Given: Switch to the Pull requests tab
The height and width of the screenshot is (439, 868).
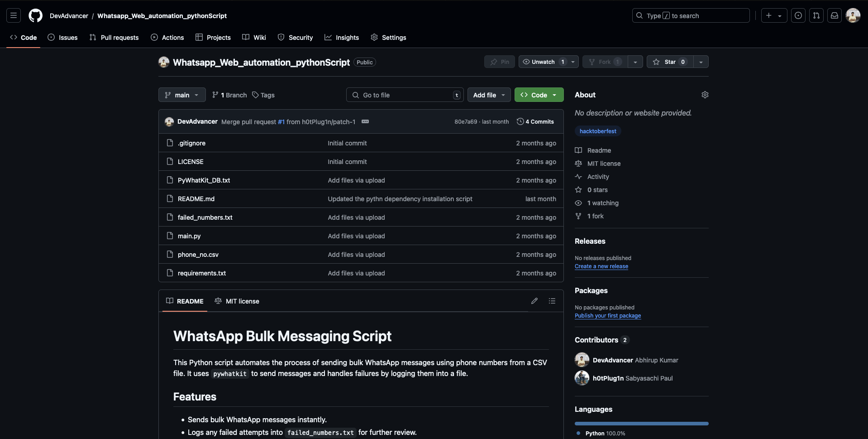Looking at the screenshot, I should click(x=114, y=37).
